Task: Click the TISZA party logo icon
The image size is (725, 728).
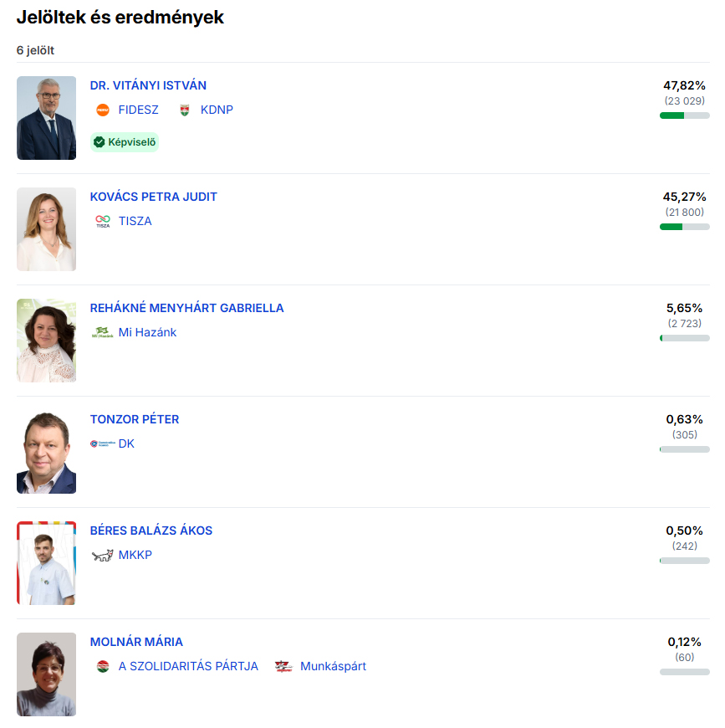Action: click(103, 221)
